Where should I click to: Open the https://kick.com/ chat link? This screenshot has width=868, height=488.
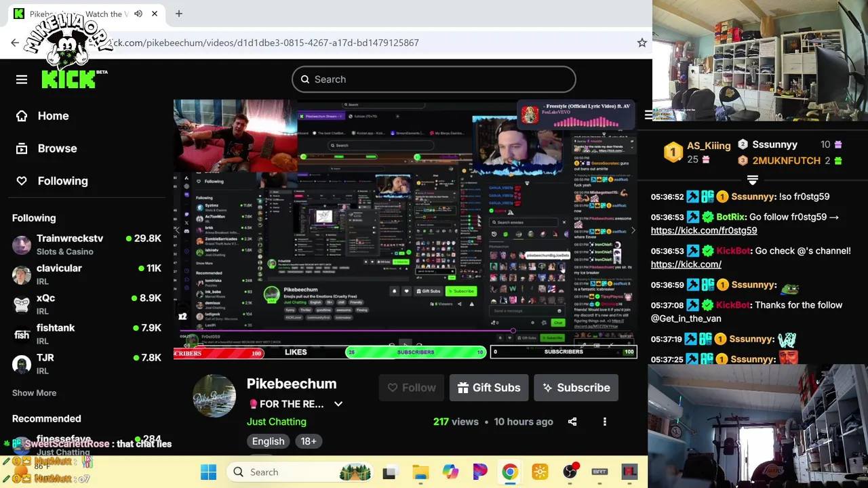(686, 264)
